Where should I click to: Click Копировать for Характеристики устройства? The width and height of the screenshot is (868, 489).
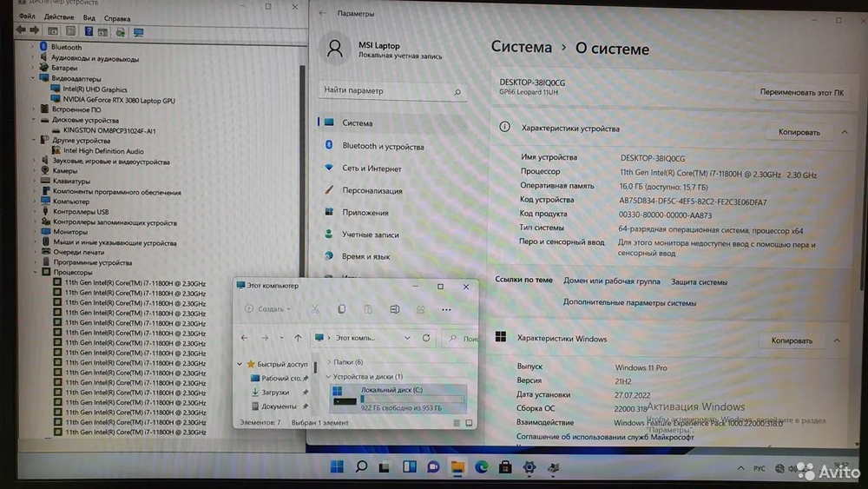[x=799, y=132]
